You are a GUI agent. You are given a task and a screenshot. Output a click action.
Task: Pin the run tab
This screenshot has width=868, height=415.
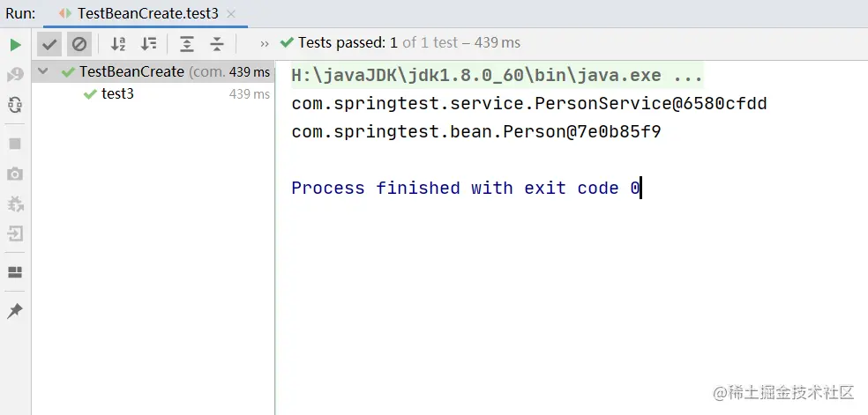15,311
